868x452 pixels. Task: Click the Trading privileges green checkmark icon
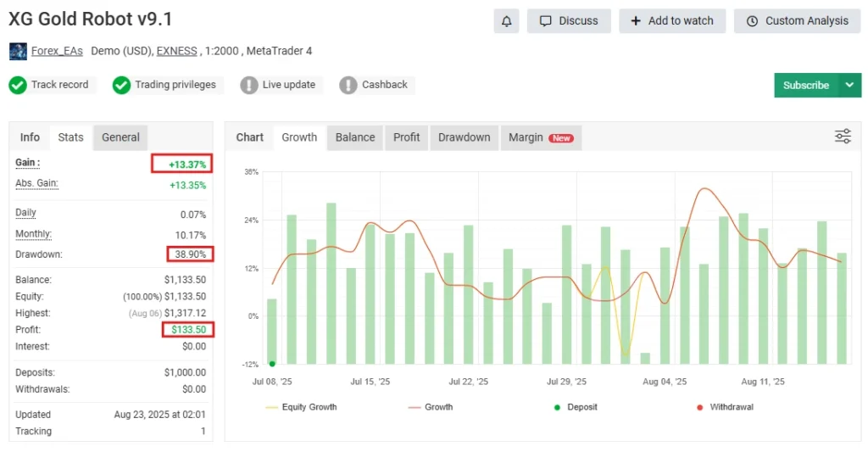coord(121,85)
